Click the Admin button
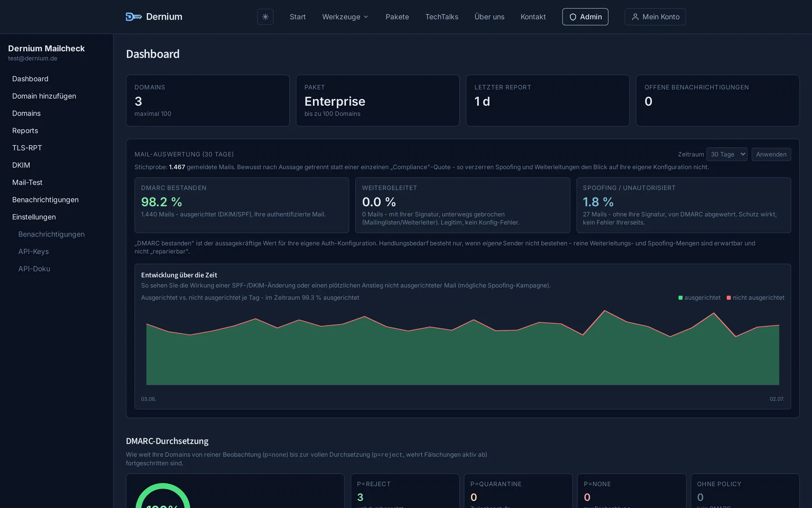 pos(585,17)
